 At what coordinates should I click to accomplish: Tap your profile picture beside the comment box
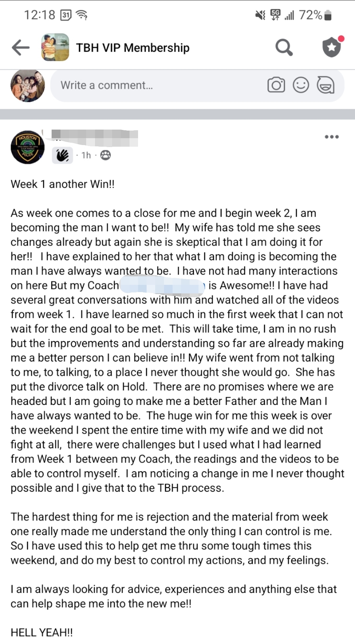tap(28, 86)
